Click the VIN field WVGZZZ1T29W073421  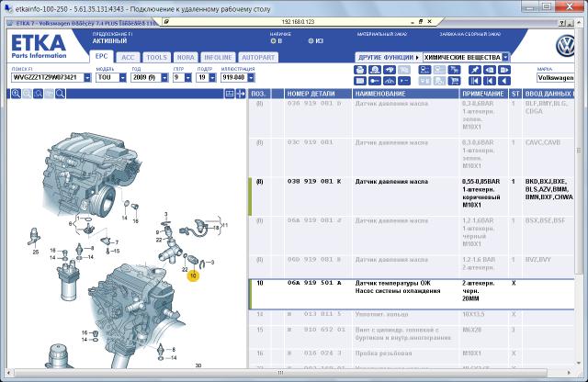click(x=48, y=78)
